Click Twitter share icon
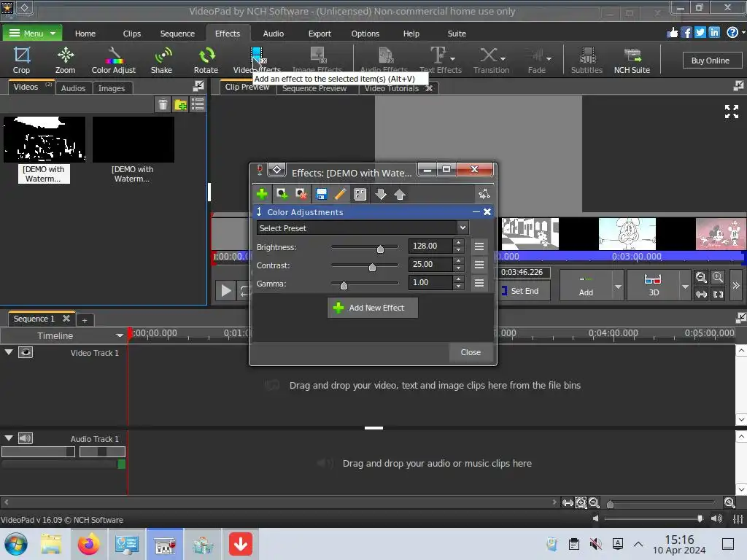The height and width of the screenshot is (560, 747). point(700,32)
